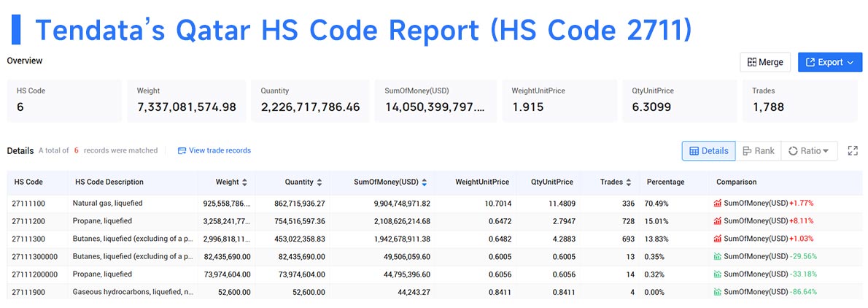The height and width of the screenshot is (308, 868).
Task: Click comparison chart icon showing -29.56%
Action: click(x=718, y=256)
